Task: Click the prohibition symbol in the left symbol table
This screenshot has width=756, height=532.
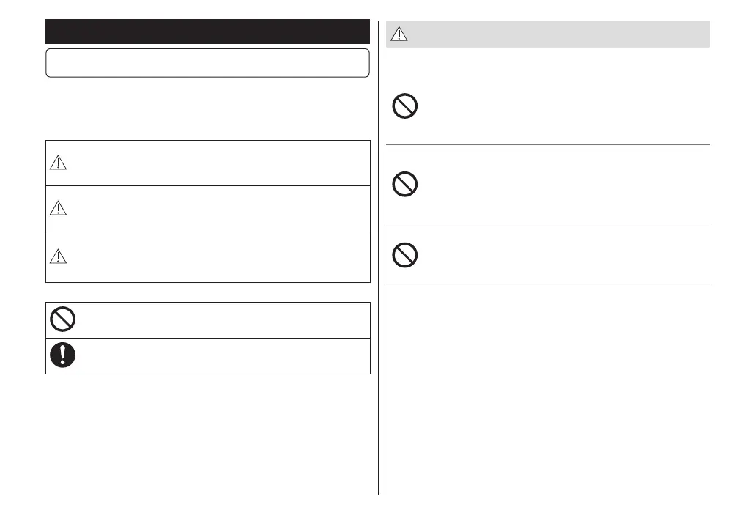Action: click(x=62, y=320)
